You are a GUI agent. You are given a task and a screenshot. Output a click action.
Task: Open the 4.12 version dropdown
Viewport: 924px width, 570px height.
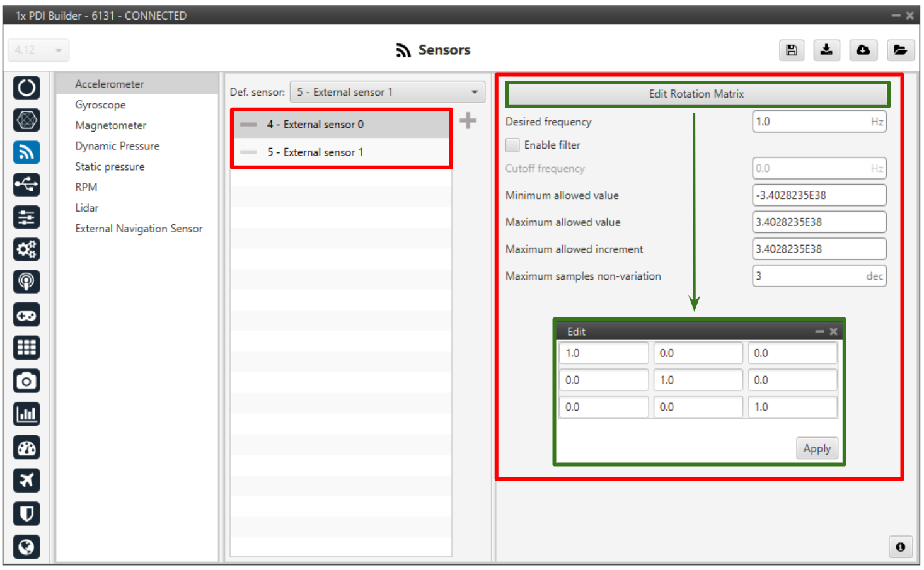38,50
